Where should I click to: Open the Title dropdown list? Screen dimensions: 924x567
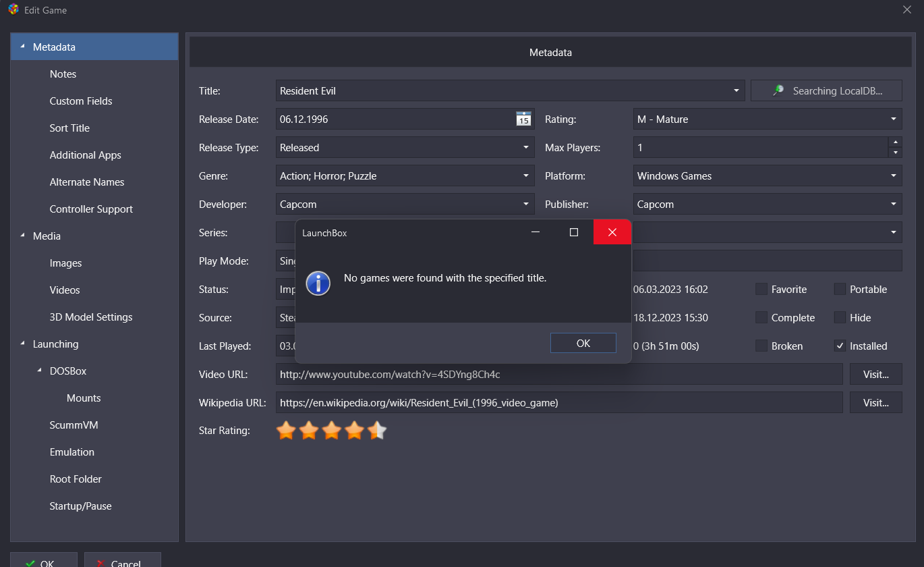coord(736,90)
